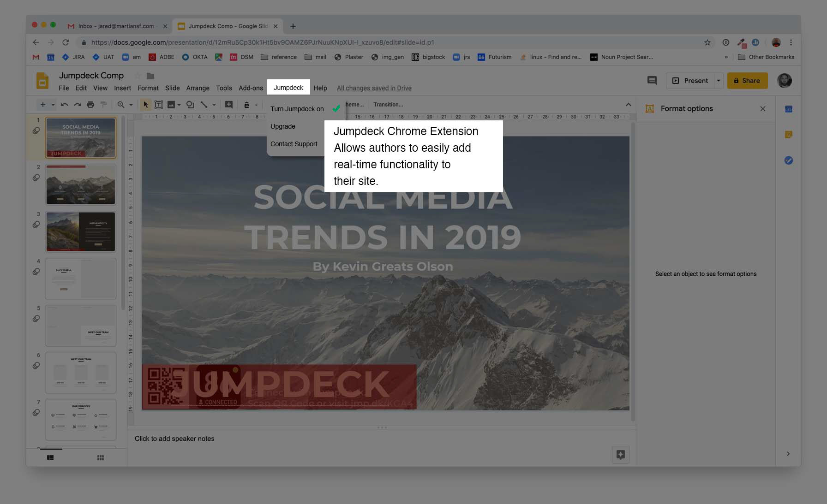The image size is (827, 504).
Task: Open Google Calendar side panel icon
Action: (x=789, y=109)
